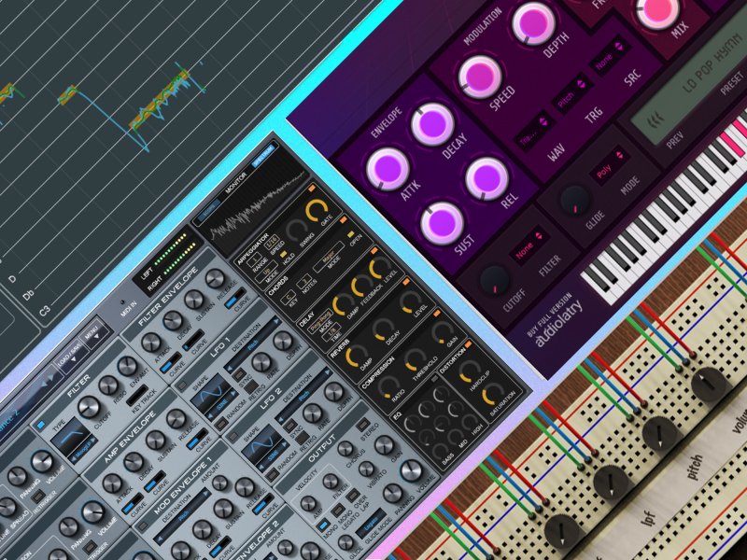Open the SRC dropdown showing None
The width and height of the screenshot is (747, 560).
(x=612, y=53)
